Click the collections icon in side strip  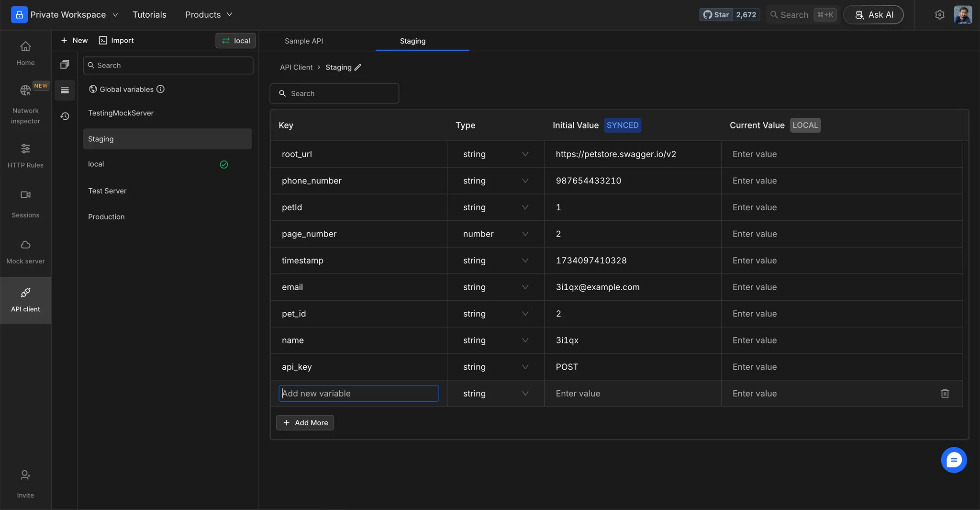[x=65, y=65]
